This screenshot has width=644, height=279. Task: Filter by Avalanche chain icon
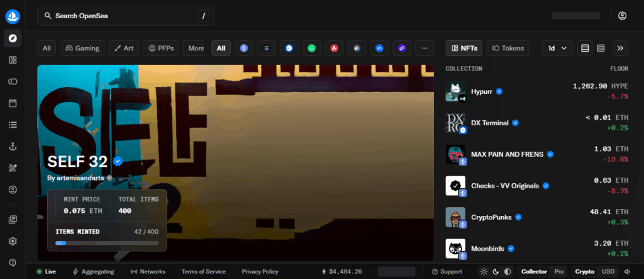point(334,48)
